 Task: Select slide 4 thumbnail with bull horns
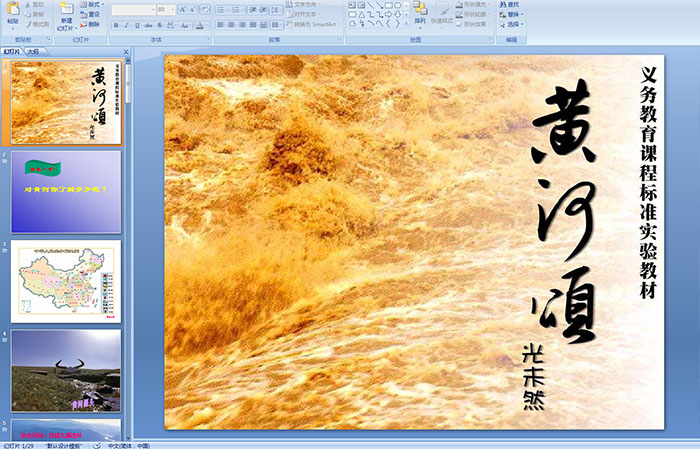[66, 371]
